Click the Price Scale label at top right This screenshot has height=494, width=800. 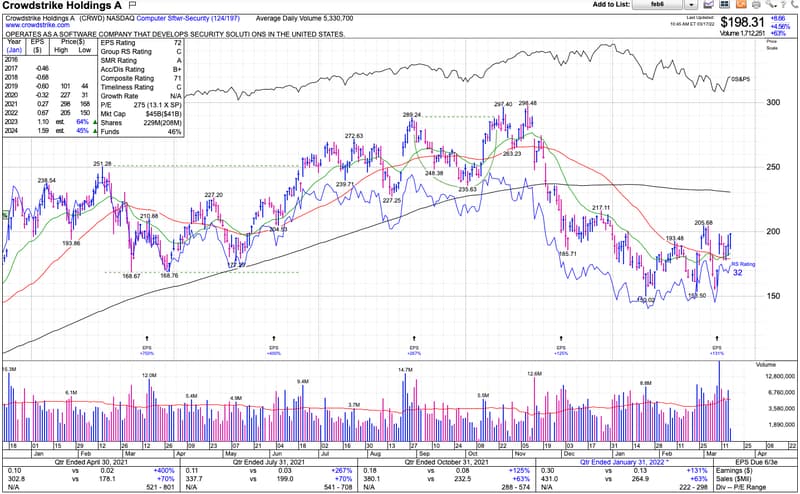pos(771,44)
